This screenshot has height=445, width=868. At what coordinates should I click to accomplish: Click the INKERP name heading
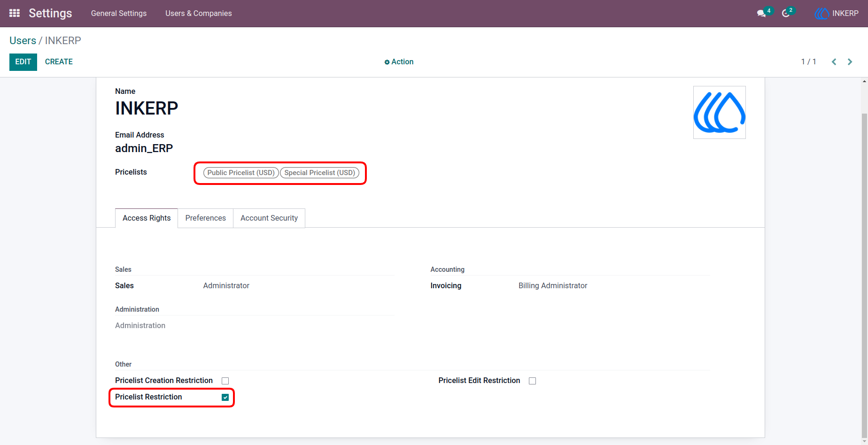pyautogui.click(x=147, y=108)
